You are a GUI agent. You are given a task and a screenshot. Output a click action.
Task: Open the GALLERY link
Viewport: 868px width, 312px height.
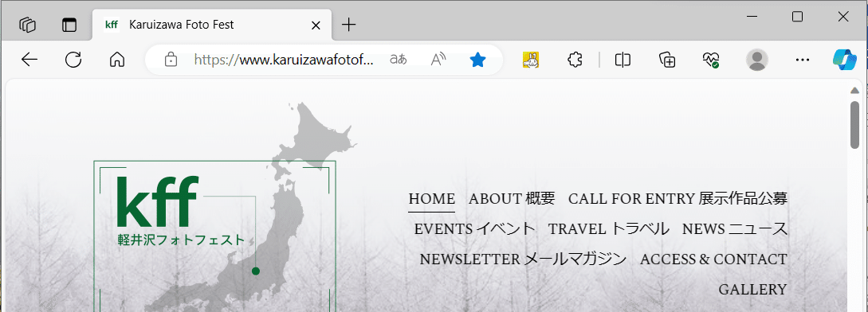[753, 290]
